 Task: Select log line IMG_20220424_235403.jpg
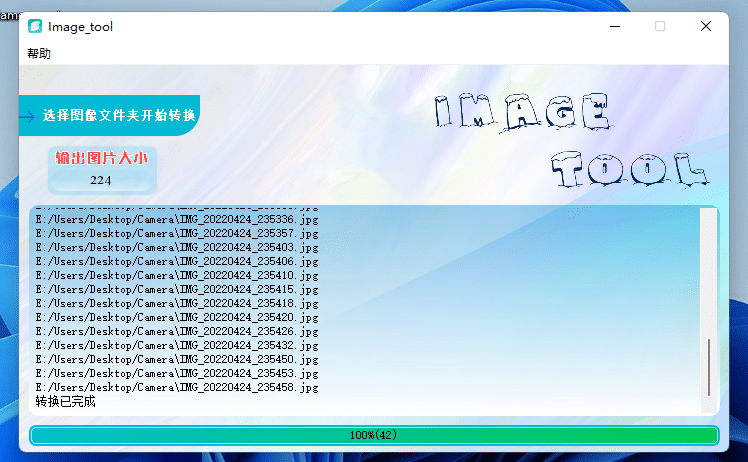177,247
